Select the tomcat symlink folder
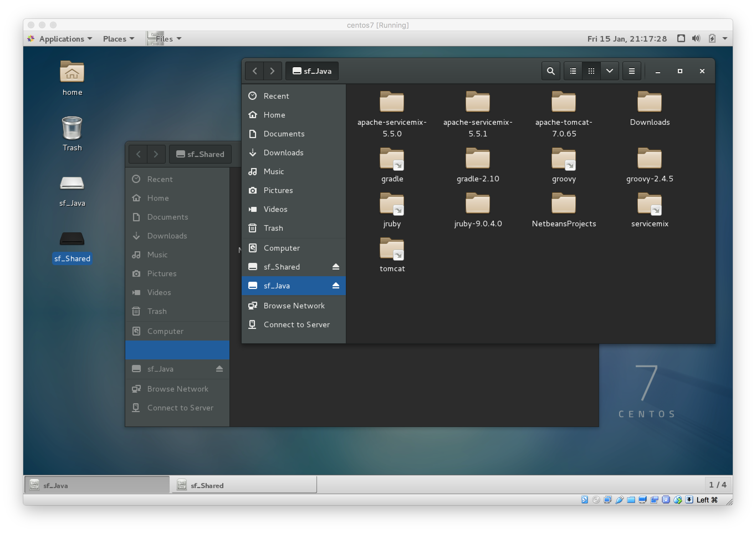Image resolution: width=756 pixels, height=533 pixels. click(392, 255)
